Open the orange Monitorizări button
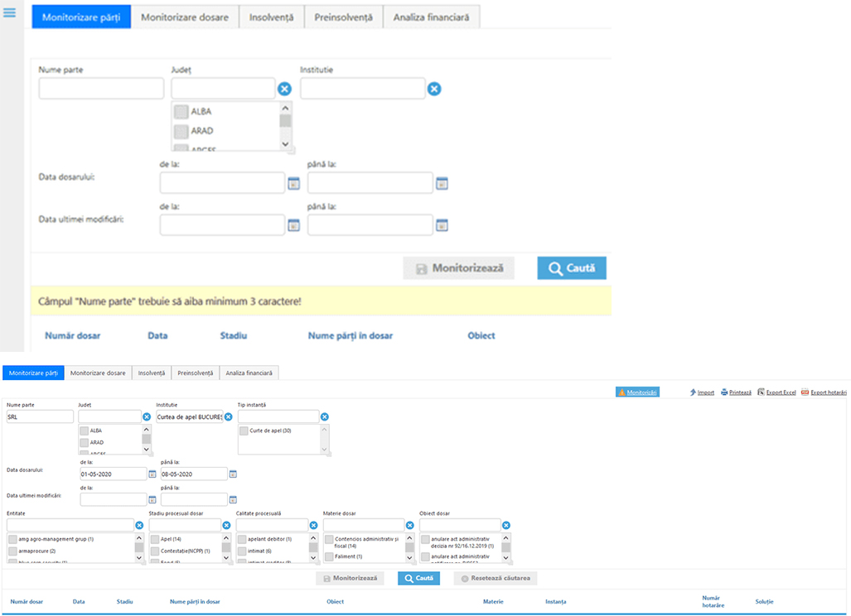Viewport: 851px width, 616px height. pyautogui.click(x=637, y=392)
